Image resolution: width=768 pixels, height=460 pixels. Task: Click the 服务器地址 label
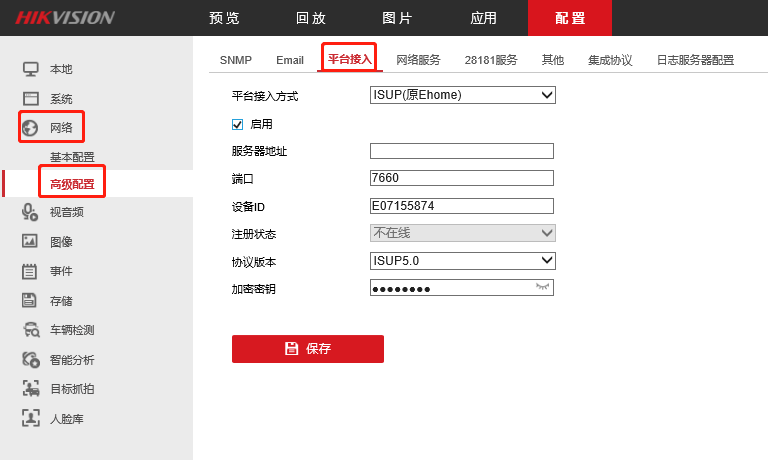259,151
